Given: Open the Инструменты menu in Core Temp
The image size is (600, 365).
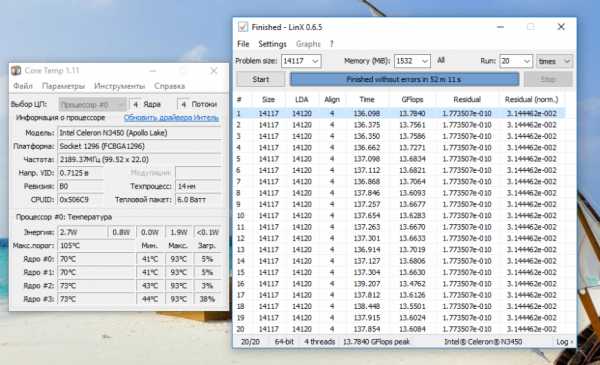Looking at the screenshot, I should point(119,86).
